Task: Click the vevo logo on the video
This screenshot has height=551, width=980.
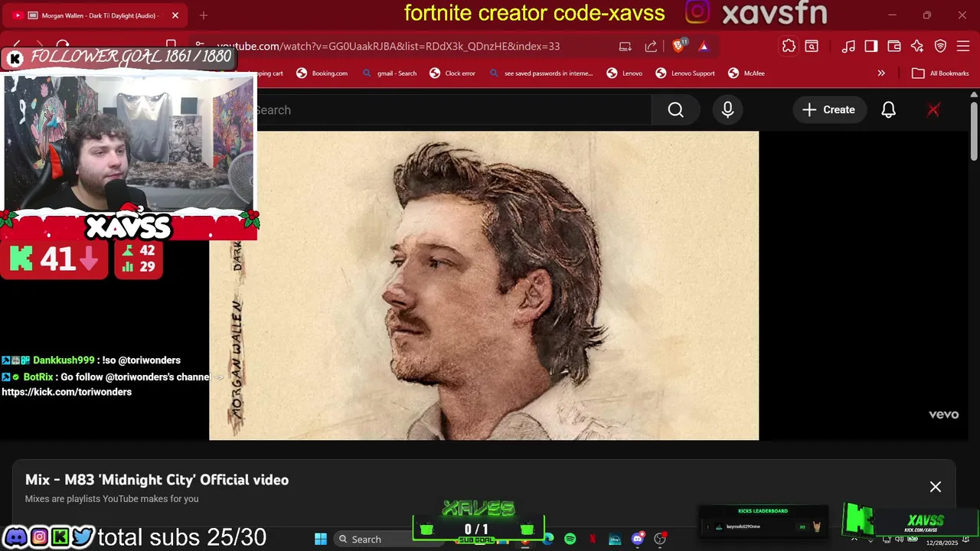Action: (944, 415)
